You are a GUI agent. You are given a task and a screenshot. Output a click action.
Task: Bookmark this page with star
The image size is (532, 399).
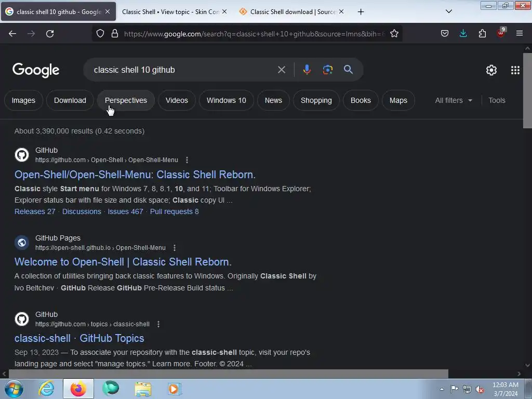pyautogui.click(x=394, y=34)
